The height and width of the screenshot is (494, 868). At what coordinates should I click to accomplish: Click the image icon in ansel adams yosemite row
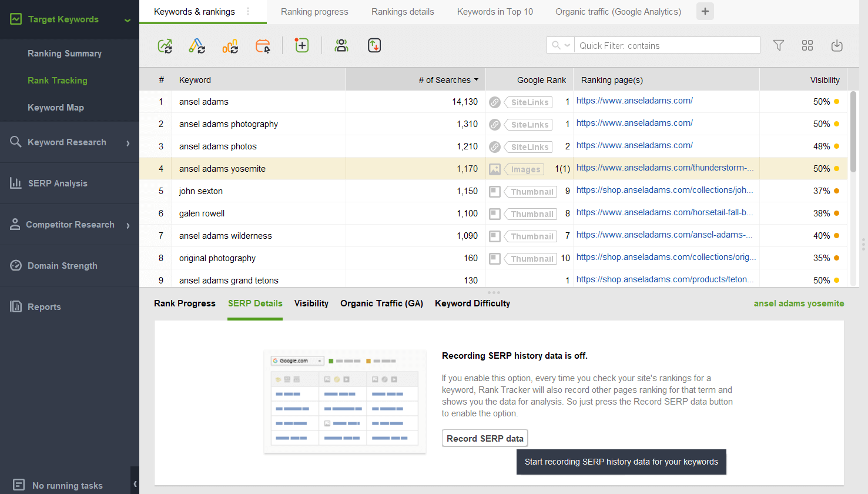coord(495,169)
